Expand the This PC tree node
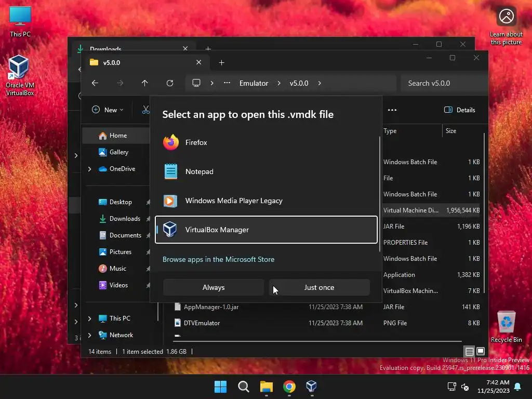532x399 pixels. tap(89, 318)
